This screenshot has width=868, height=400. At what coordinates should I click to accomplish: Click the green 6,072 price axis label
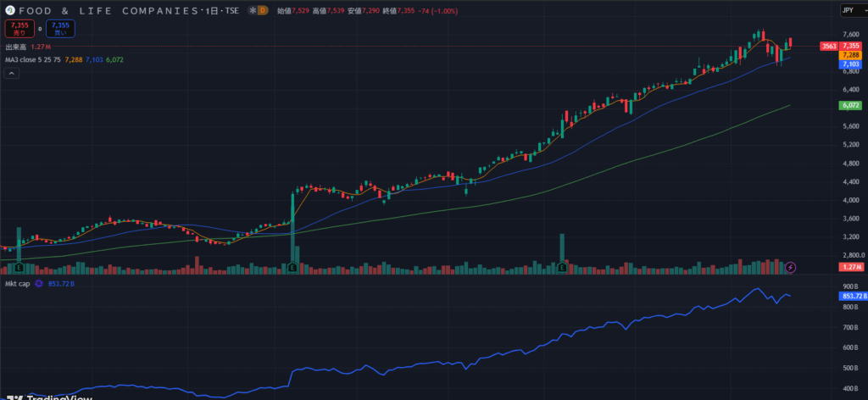pyautogui.click(x=851, y=105)
